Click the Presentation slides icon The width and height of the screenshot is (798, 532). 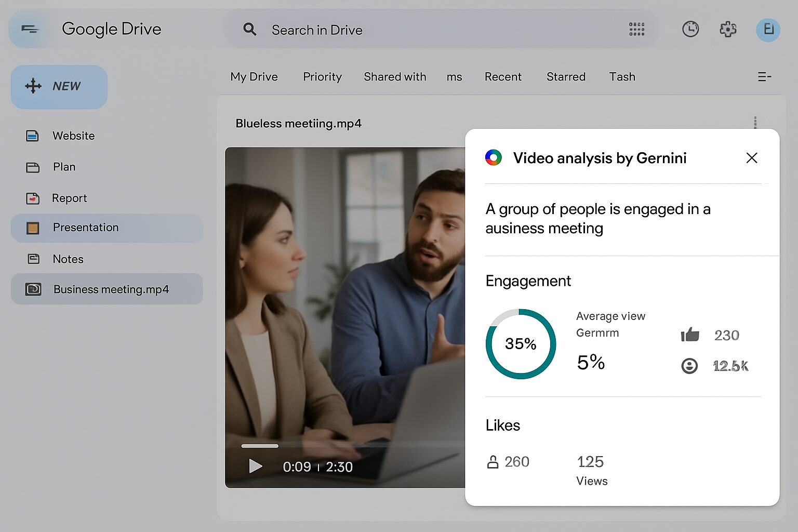(x=33, y=228)
